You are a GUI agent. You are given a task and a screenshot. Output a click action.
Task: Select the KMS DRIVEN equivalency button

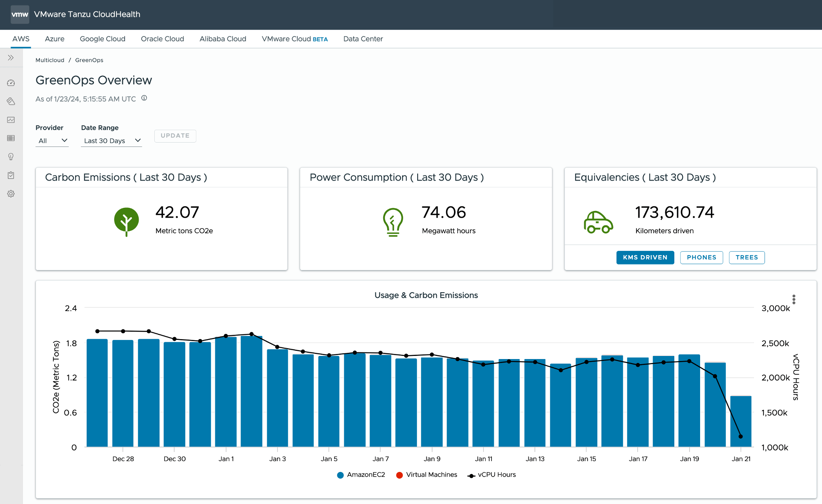pos(645,257)
